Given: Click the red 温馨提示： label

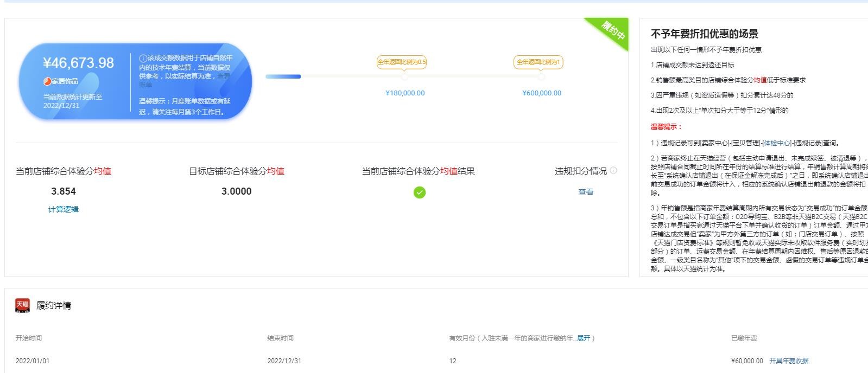Looking at the screenshot, I should pyautogui.click(x=667, y=126).
